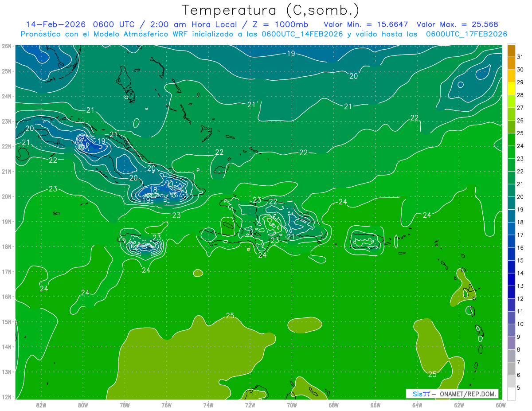Screen dimensions: 532x411
Task: Click the 18N latitude axis label
Action: [x=6, y=247]
